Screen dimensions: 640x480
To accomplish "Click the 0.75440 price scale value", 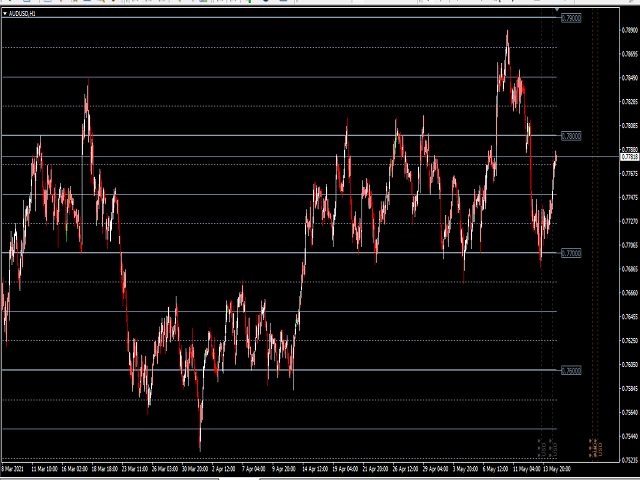I will (629, 436).
